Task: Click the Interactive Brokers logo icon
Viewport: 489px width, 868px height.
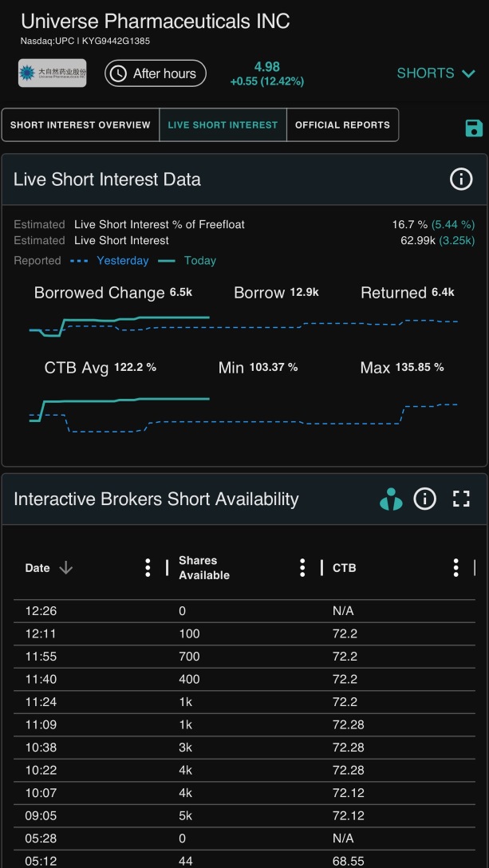Action: 391,499
